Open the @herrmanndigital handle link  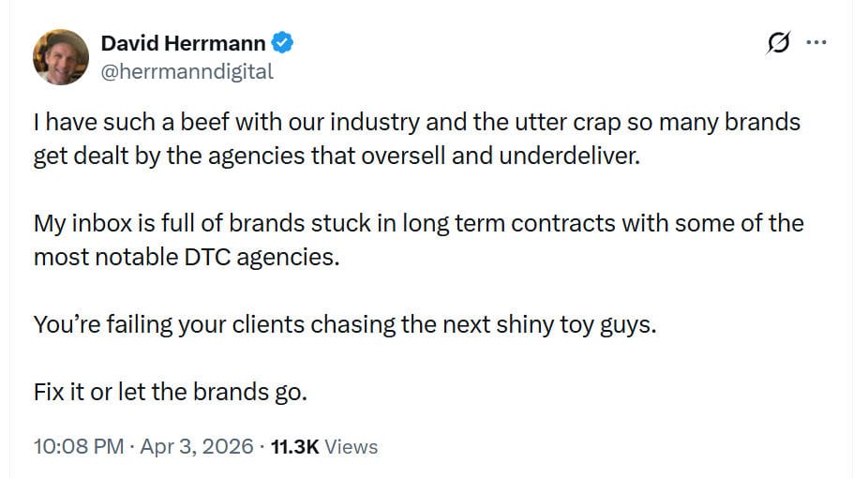point(187,70)
